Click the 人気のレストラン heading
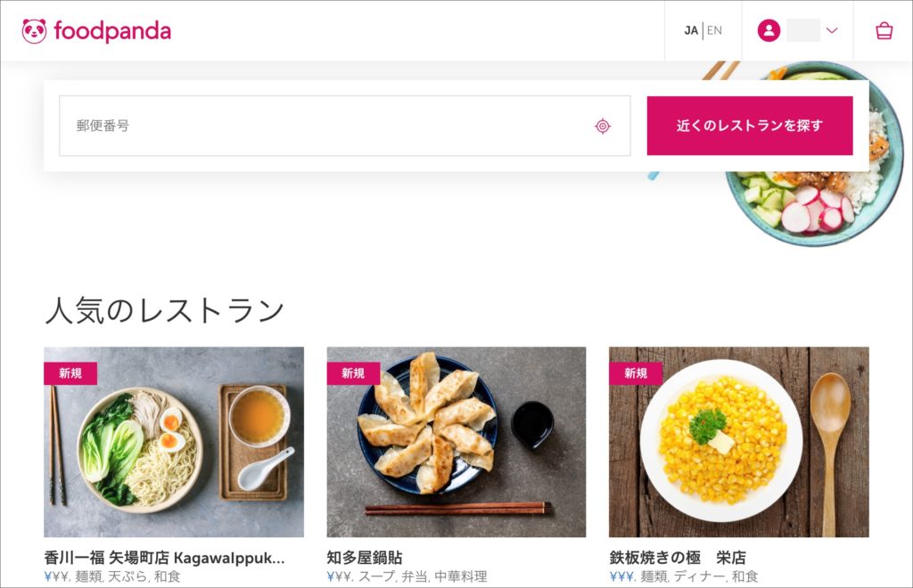The width and height of the screenshot is (913, 588). click(165, 310)
